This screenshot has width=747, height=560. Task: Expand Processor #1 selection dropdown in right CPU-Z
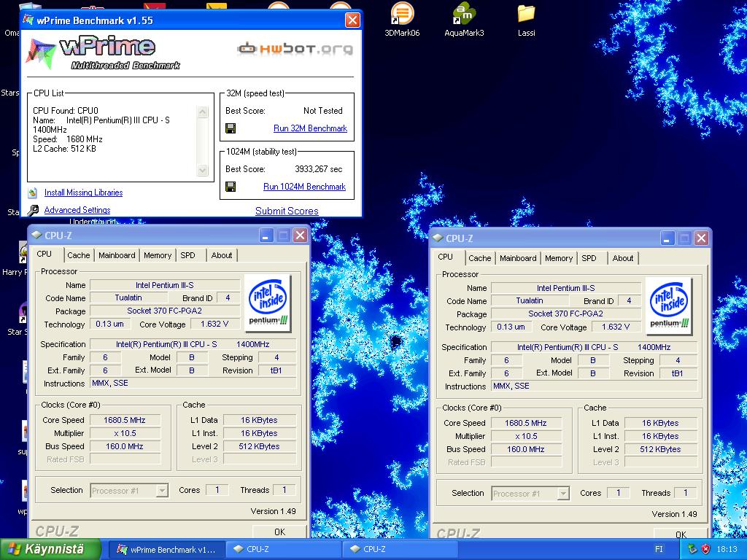tap(564, 493)
